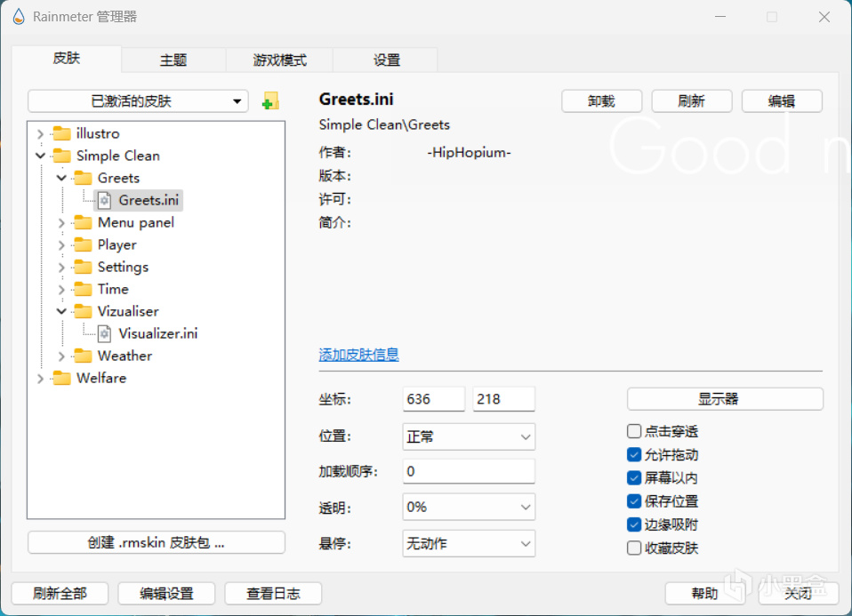This screenshot has width=852, height=616.
Task: Expand the Settings folder node
Action: click(61, 268)
